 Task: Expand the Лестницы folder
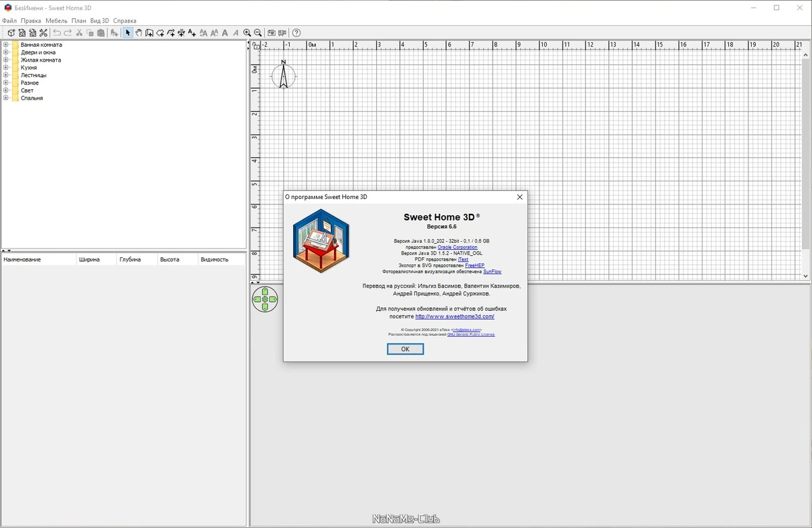tap(6, 75)
